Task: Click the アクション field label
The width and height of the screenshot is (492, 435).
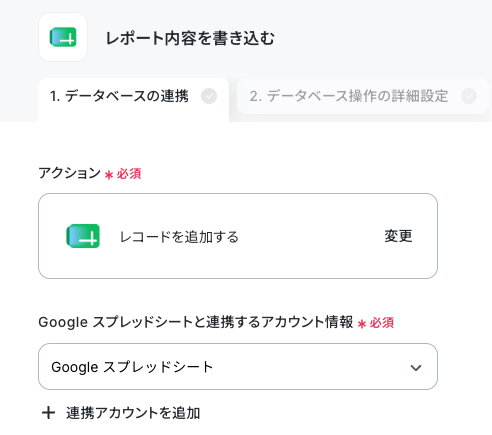Action: [x=69, y=173]
